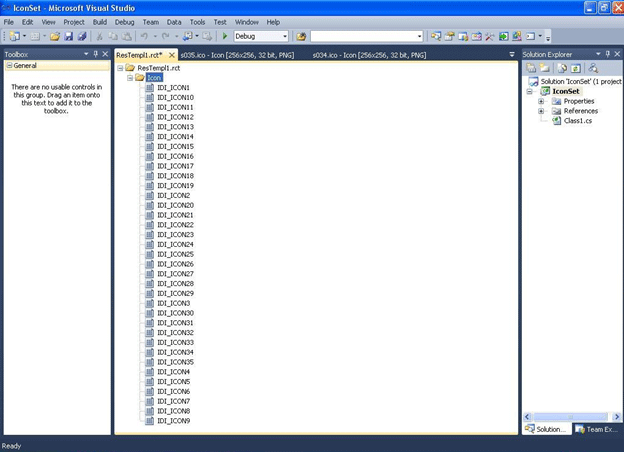Collapse the Icon folder node

pyautogui.click(x=130, y=78)
